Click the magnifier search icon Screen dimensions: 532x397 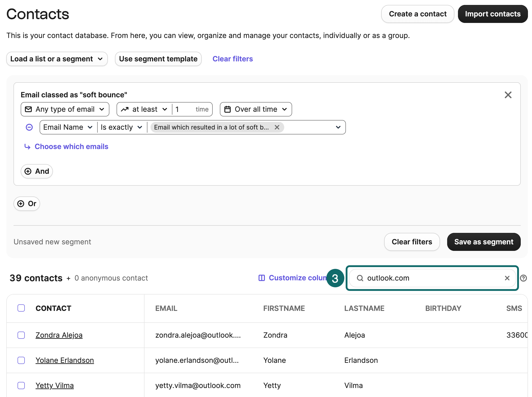[360, 278]
